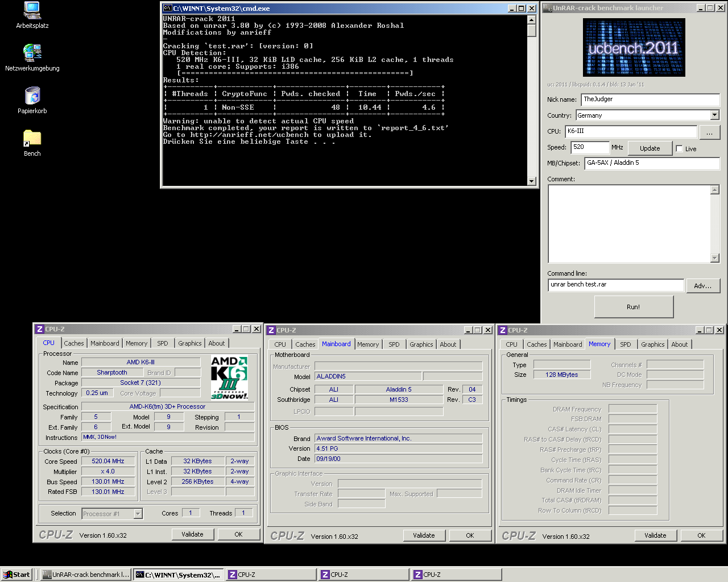The image size is (728, 582).
Task: Open About tab in first CPU-Z window
Action: tap(217, 343)
